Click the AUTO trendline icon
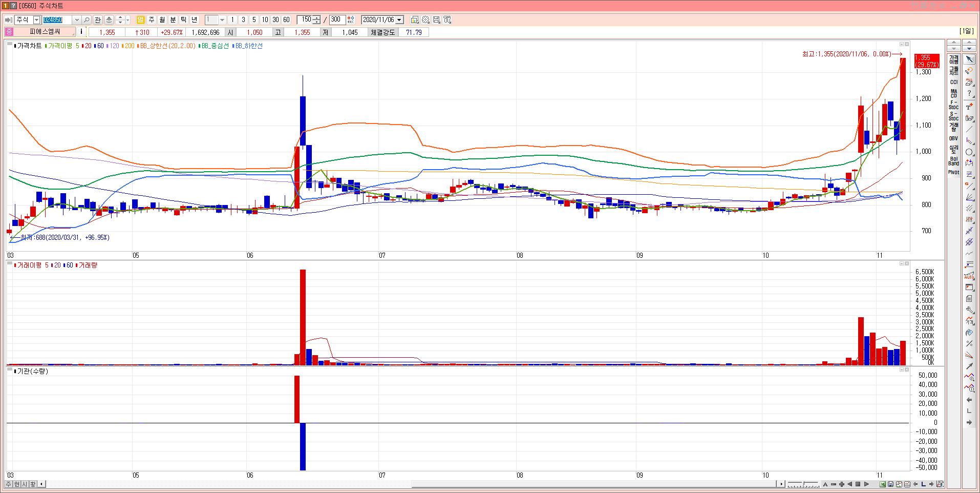The height and width of the screenshot is (493, 980). pos(969,276)
